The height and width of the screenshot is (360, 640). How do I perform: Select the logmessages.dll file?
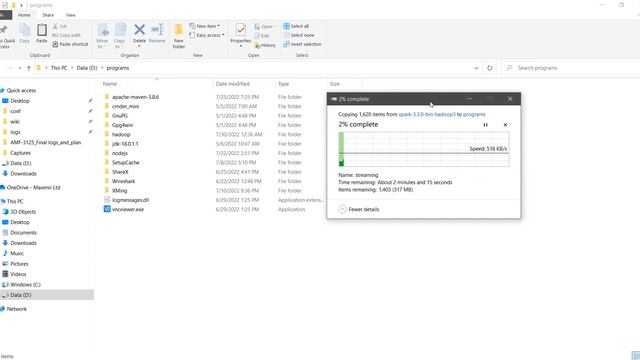[131, 200]
